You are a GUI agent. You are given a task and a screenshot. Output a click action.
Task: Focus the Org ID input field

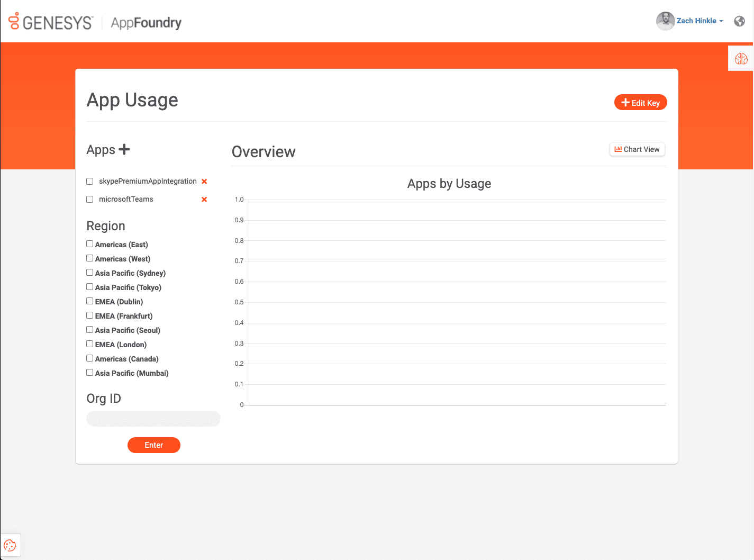click(153, 419)
